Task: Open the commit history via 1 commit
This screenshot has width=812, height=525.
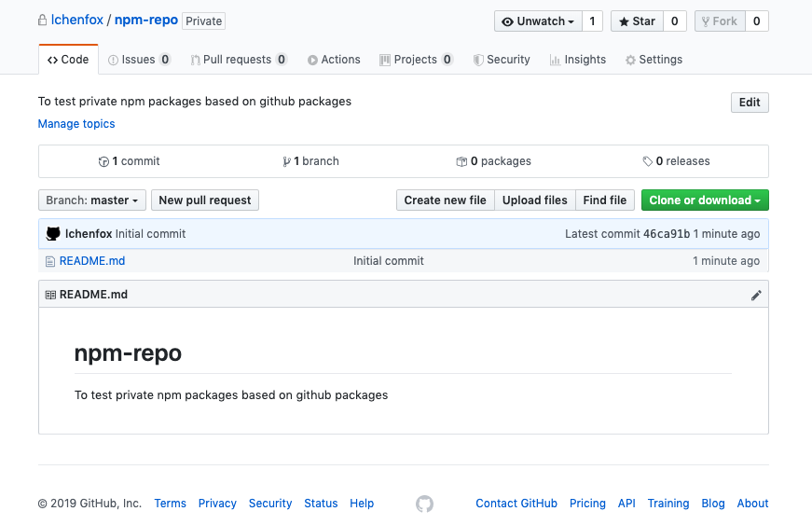Action: click(x=129, y=161)
